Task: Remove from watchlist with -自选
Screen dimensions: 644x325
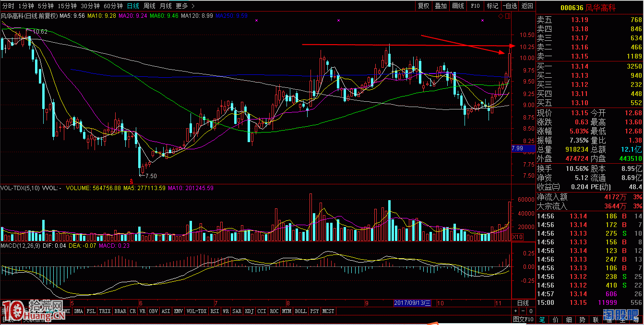Action: tap(510, 6)
